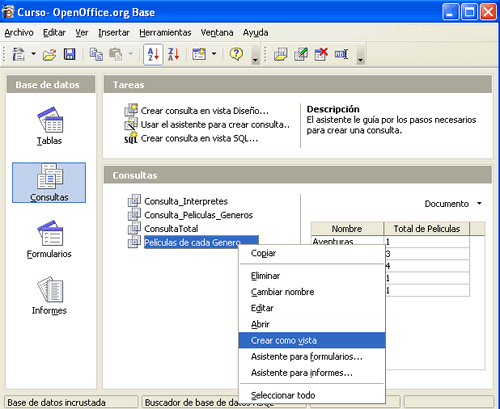The width and height of the screenshot is (500, 409).
Task: Click the Open folder toolbar icon
Action: tap(49, 54)
